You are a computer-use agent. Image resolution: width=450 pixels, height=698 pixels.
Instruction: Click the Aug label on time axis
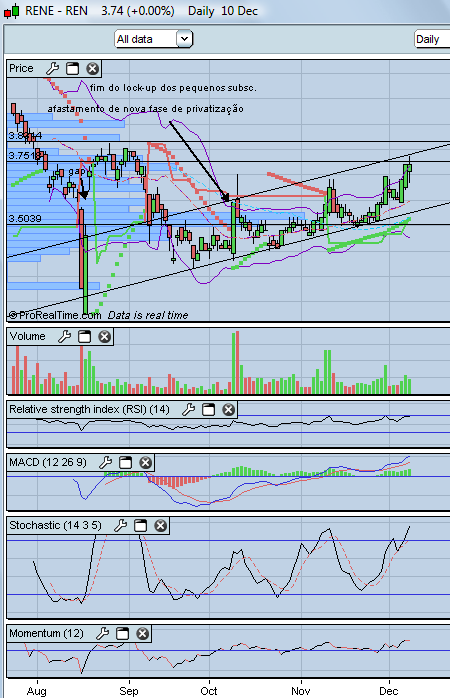(x=36, y=691)
